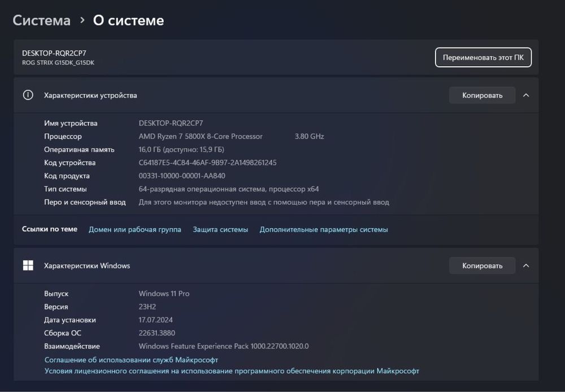This screenshot has height=392, width=565.
Task: Click the Код устройства label
Action: tap(69, 163)
